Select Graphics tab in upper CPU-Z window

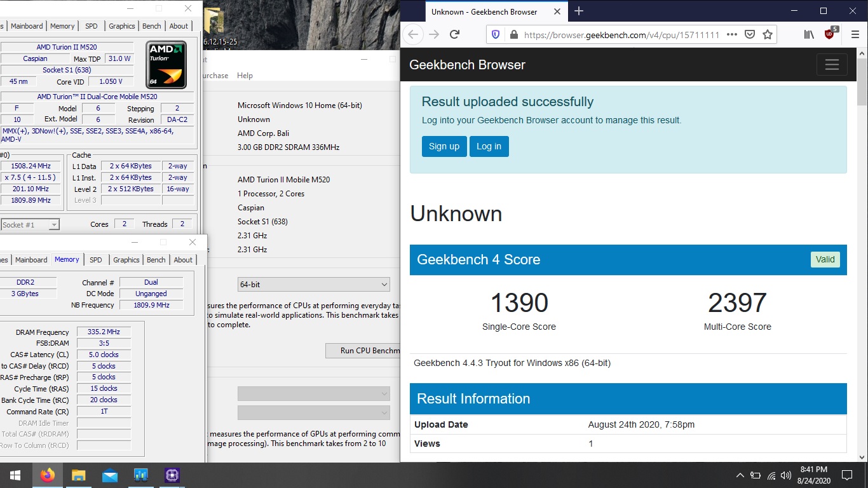pos(121,26)
